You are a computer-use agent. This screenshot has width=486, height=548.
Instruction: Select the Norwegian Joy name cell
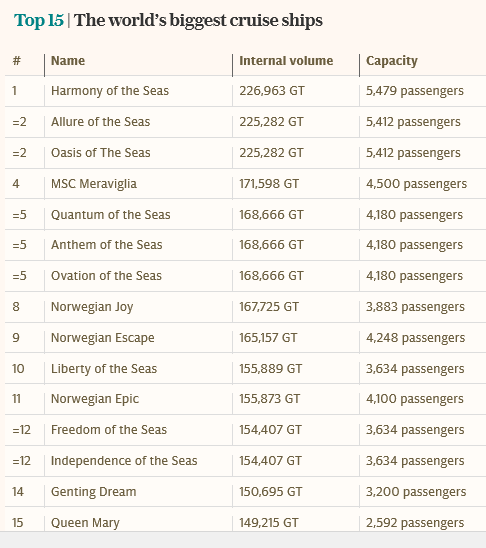click(x=92, y=307)
